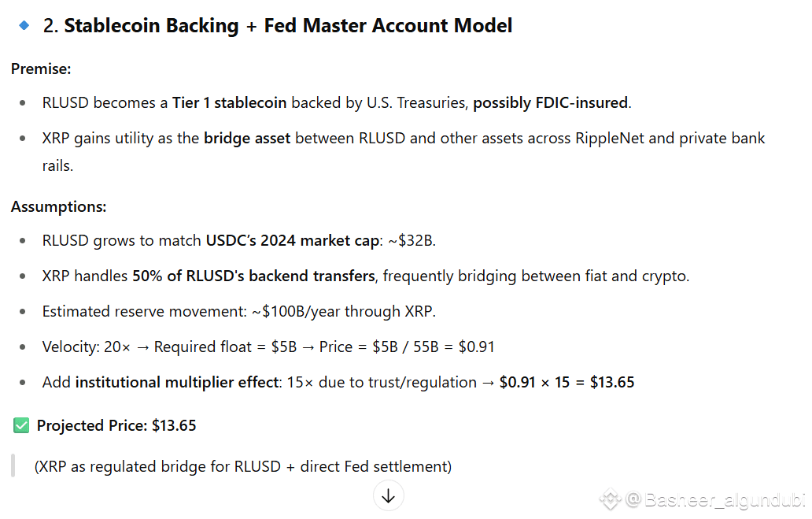Click the gray quote bar beside the parenthetical note
812x519 pixels.
click(13, 466)
